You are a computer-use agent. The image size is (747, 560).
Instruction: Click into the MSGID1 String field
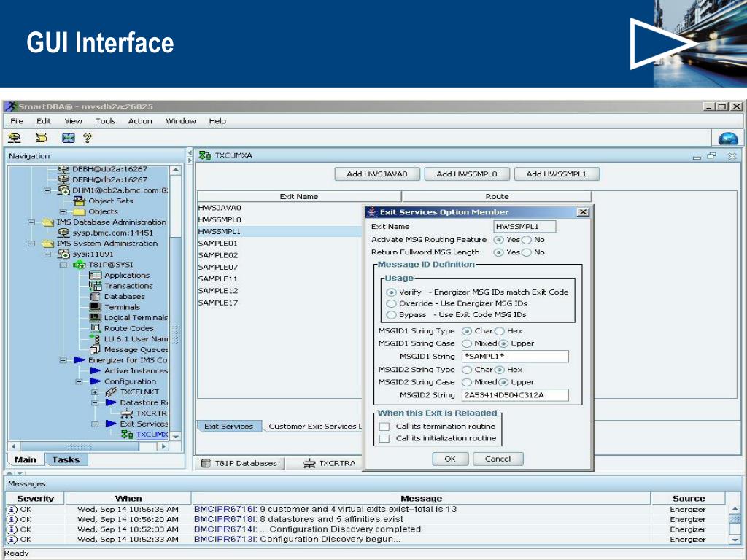(x=515, y=357)
